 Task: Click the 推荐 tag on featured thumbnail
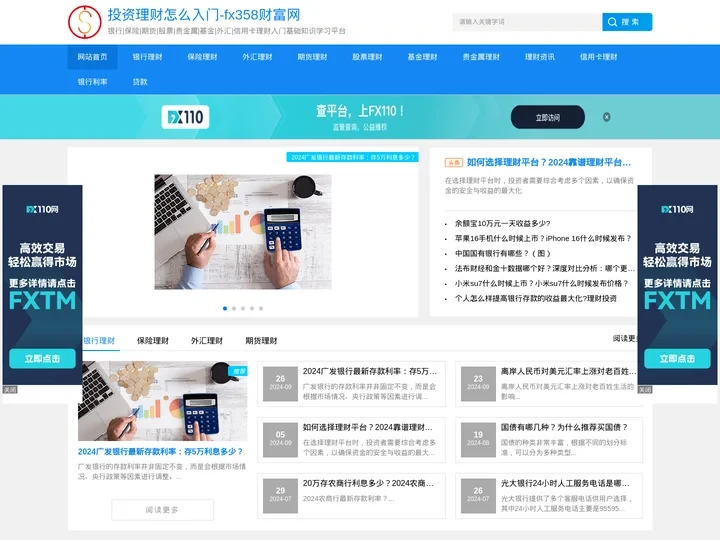(x=239, y=371)
